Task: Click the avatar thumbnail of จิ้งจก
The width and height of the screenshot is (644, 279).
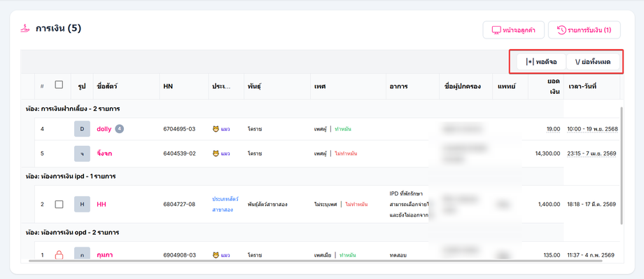Action: (x=82, y=154)
